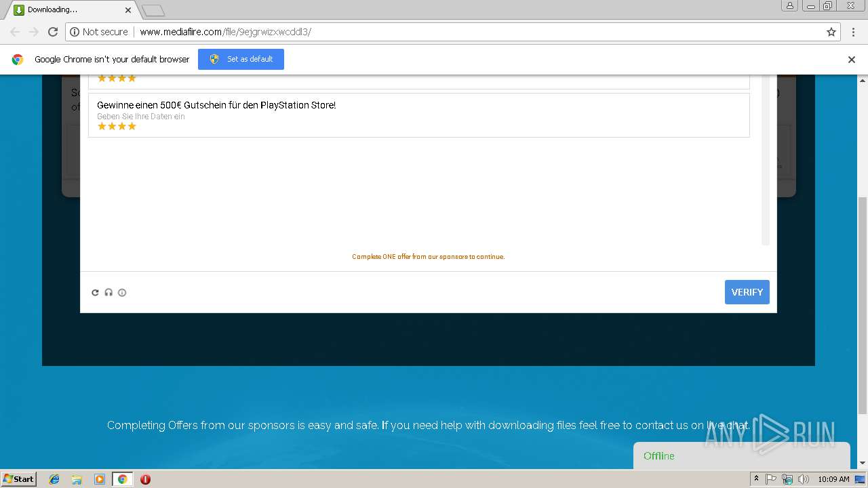This screenshot has width=868, height=488.
Task: Click the Chrome user profile icon
Action: [790, 5]
